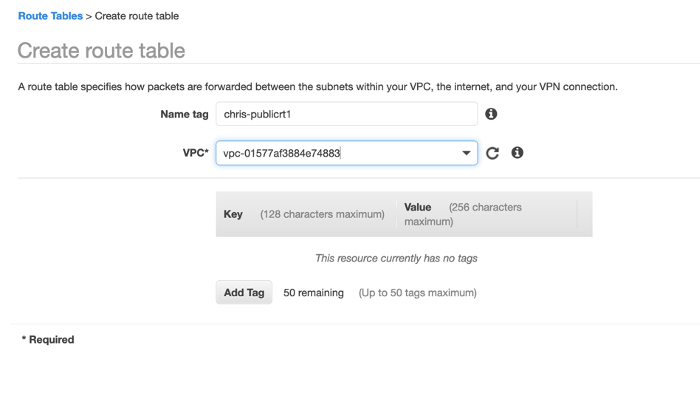Select the Key column header
The width and height of the screenshot is (700, 396).
click(233, 214)
